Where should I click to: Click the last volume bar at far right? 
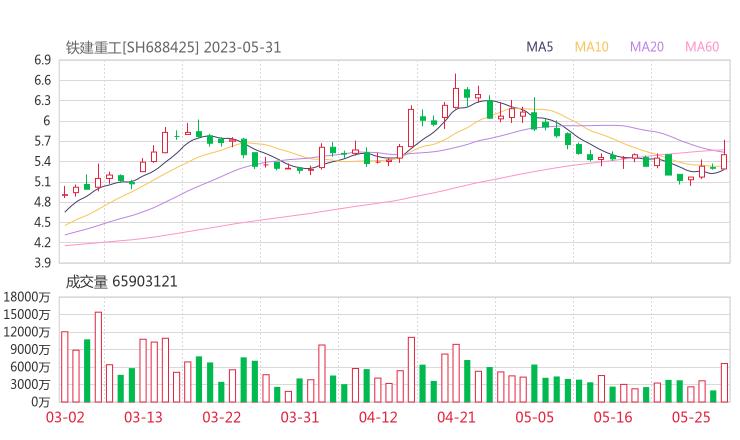pyautogui.click(x=724, y=383)
